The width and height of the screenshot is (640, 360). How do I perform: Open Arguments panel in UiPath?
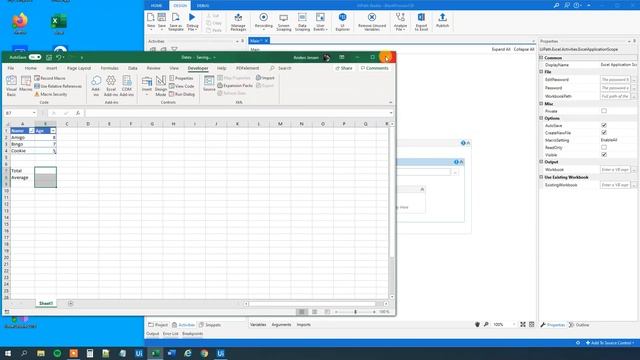281,324
